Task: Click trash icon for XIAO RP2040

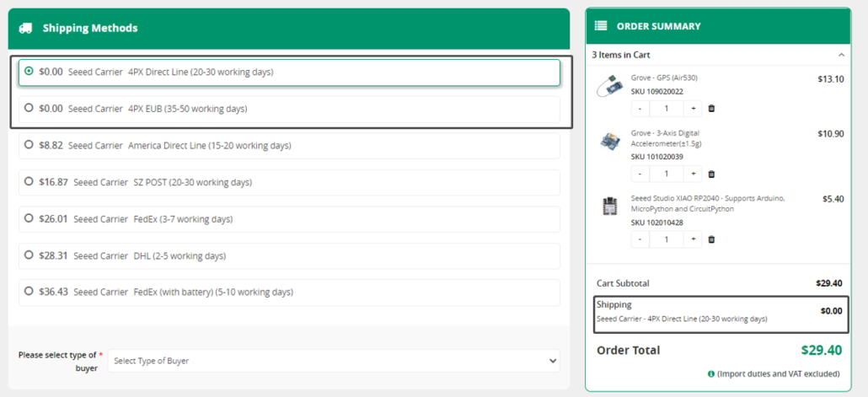Action: [711, 239]
